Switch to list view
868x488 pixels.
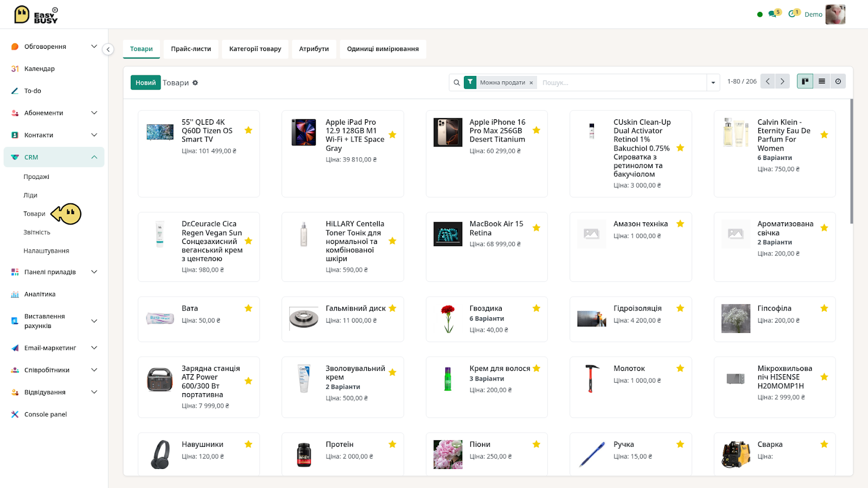tap(822, 81)
